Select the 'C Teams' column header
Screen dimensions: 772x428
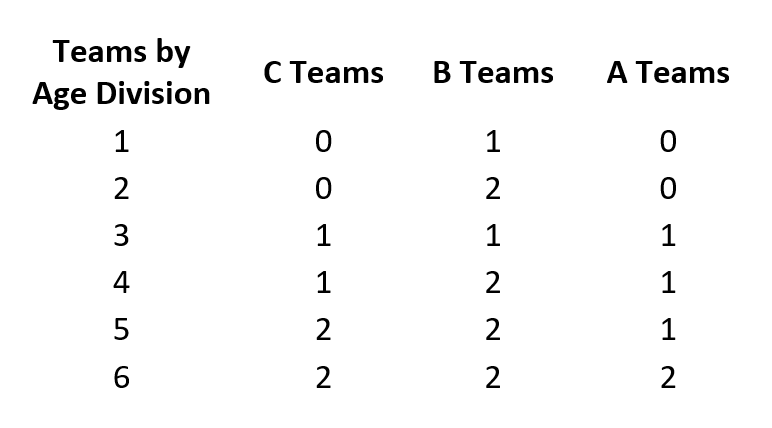323,72
